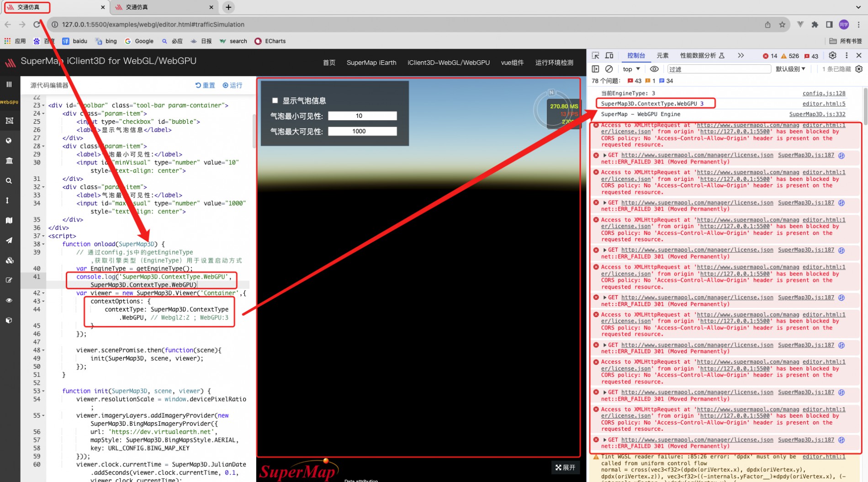Reload the browser page
The width and height of the screenshot is (868, 482).
coord(37,25)
